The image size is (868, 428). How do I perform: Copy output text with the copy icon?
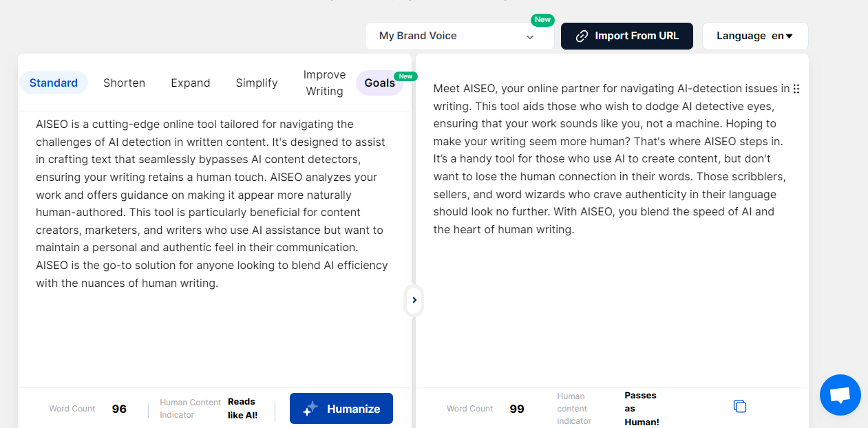tap(740, 406)
